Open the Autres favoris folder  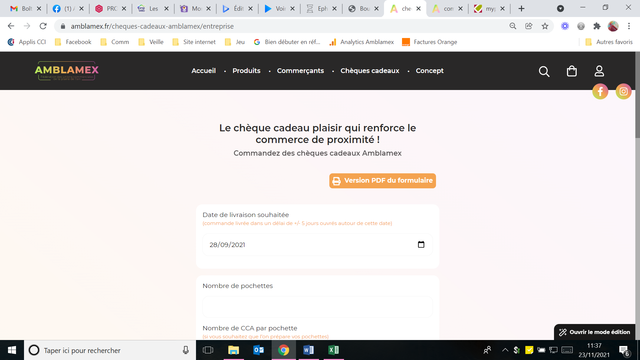(x=609, y=42)
